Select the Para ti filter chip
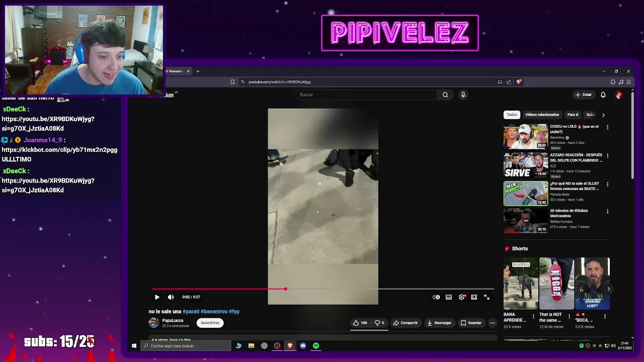The width and height of the screenshot is (644, 362). tap(573, 115)
